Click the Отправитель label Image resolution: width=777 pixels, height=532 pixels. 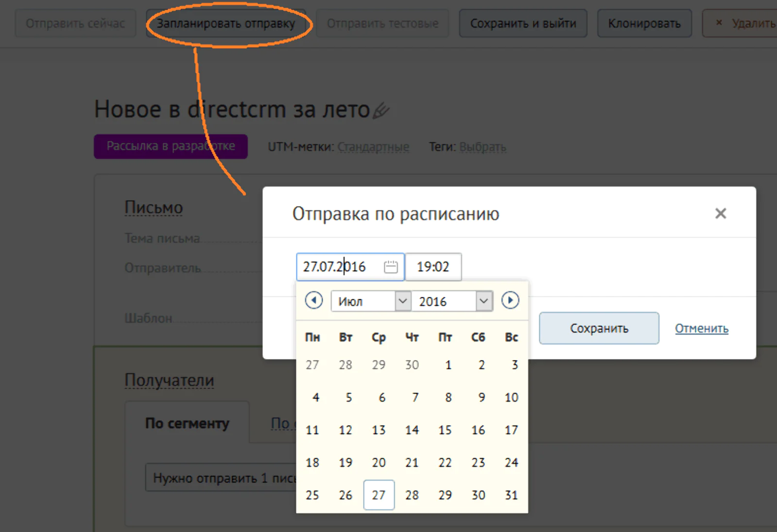[x=163, y=268]
